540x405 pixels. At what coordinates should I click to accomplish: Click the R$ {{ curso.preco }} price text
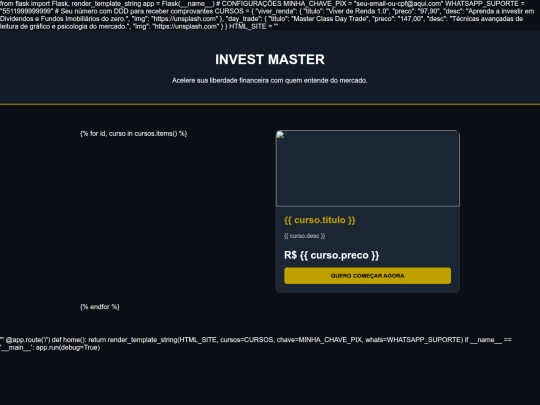(x=331, y=255)
